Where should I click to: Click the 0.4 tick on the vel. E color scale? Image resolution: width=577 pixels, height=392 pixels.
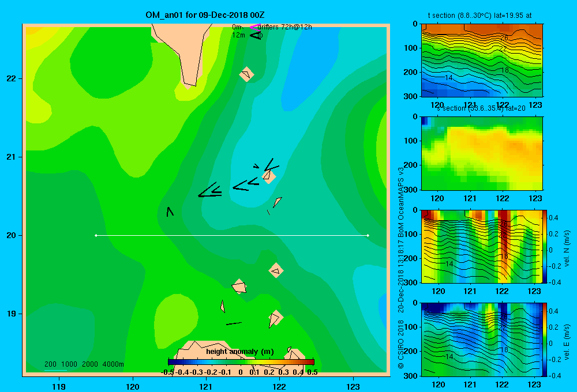[x=553, y=311]
